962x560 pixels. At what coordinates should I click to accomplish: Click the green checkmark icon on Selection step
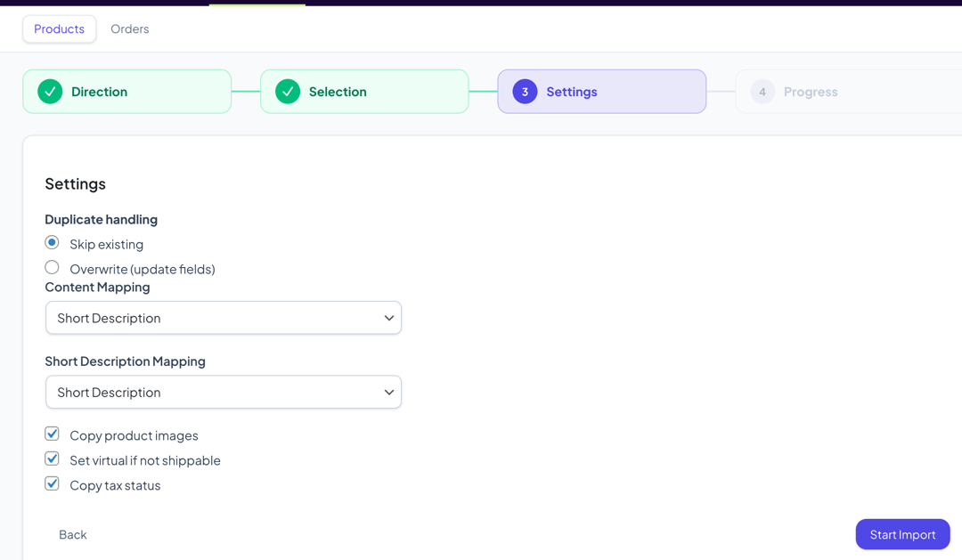coord(288,91)
